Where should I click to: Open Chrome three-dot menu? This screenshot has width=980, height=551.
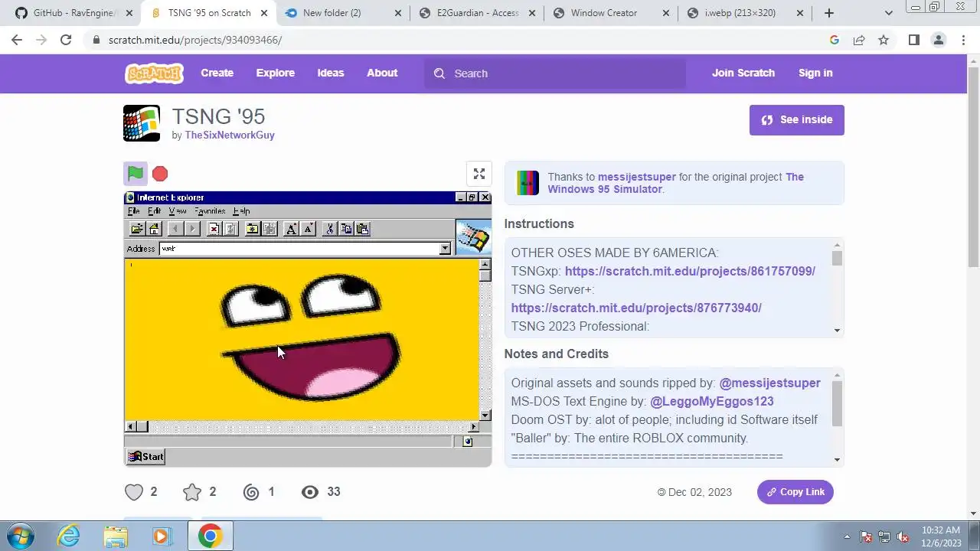click(x=962, y=40)
